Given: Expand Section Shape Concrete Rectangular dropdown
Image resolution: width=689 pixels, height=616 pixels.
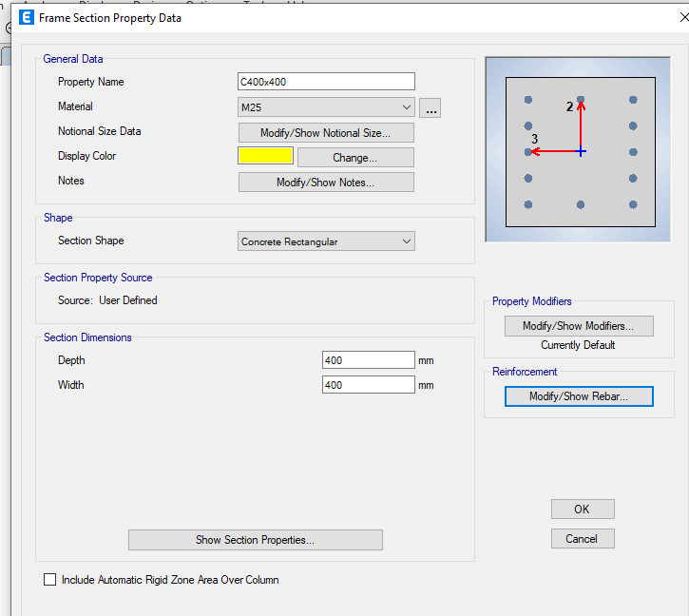Looking at the screenshot, I should [x=326, y=241].
